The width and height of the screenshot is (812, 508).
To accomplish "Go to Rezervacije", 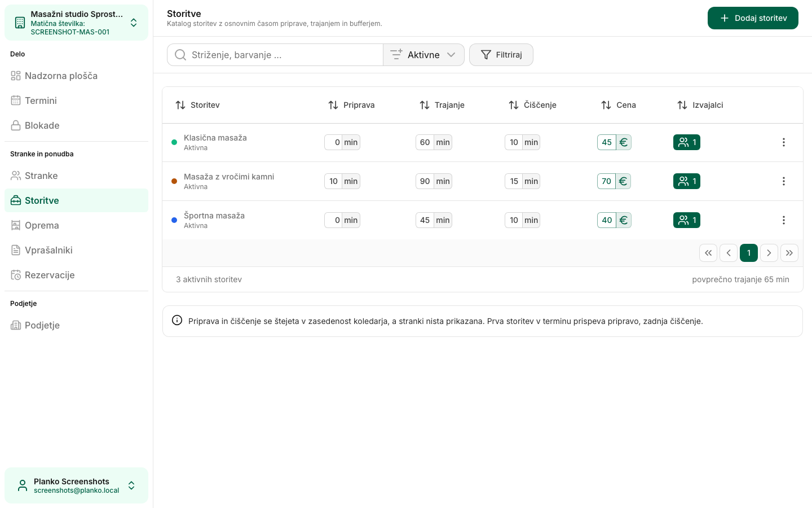I will tap(76, 275).
